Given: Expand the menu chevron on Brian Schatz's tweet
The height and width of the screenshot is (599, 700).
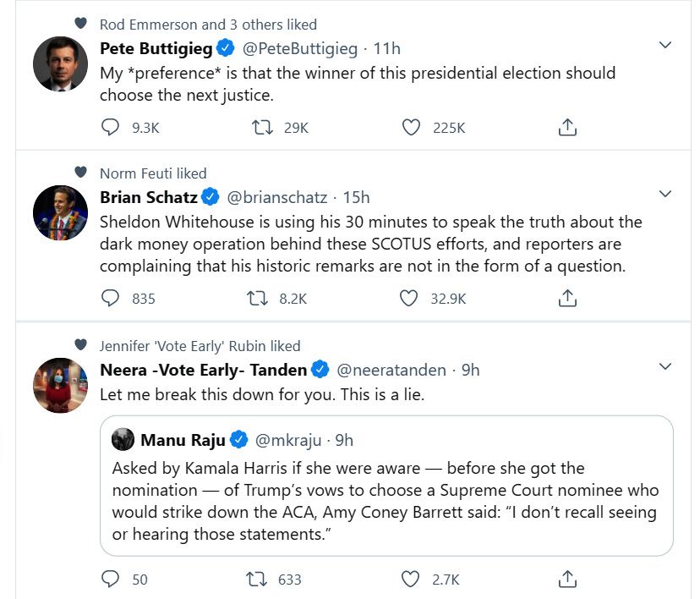Looking at the screenshot, I should tap(665, 195).
